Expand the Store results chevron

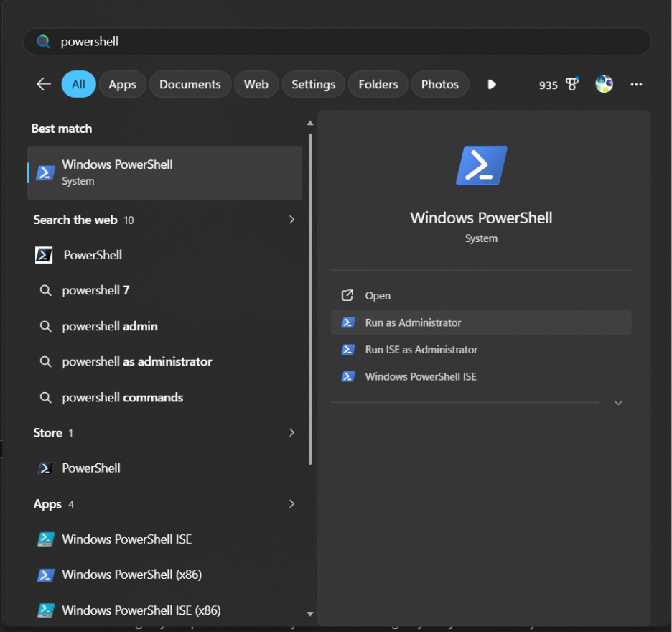click(292, 432)
